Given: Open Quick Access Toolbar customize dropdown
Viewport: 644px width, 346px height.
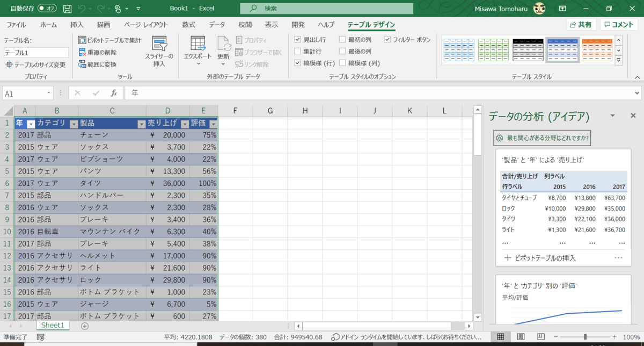Looking at the screenshot, I should point(139,9).
